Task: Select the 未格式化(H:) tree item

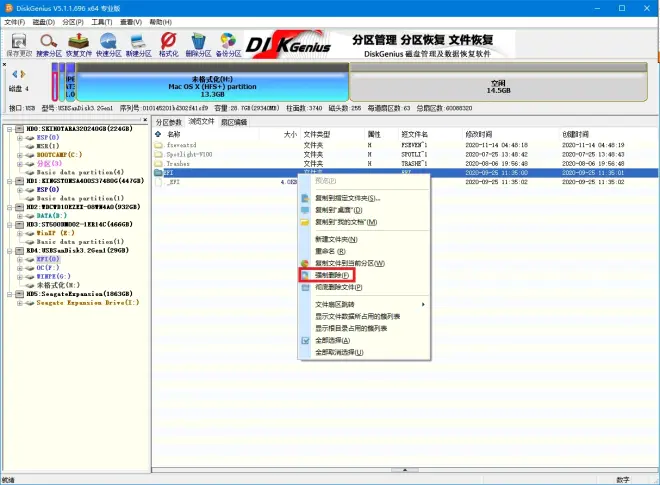Action: (58, 285)
